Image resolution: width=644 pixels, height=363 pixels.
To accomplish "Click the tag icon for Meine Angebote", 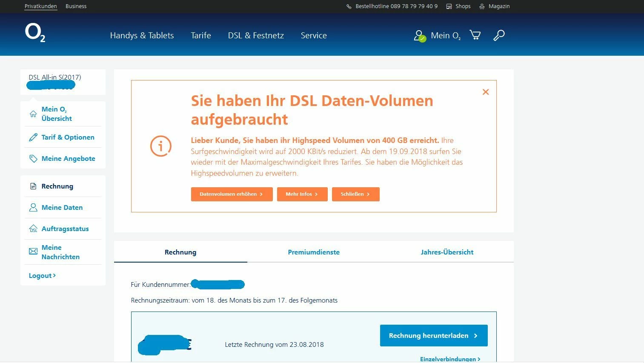I will click(x=33, y=158).
